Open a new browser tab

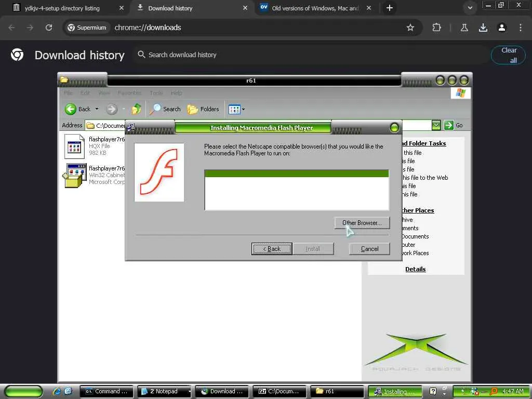[390, 8]
